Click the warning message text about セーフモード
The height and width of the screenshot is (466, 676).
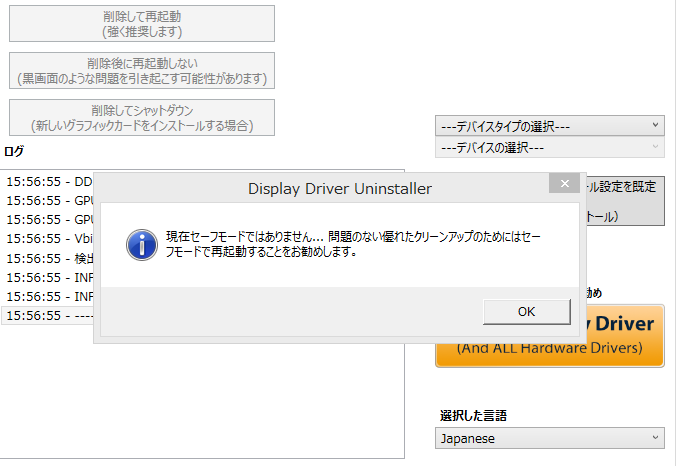tap(353, 244)
